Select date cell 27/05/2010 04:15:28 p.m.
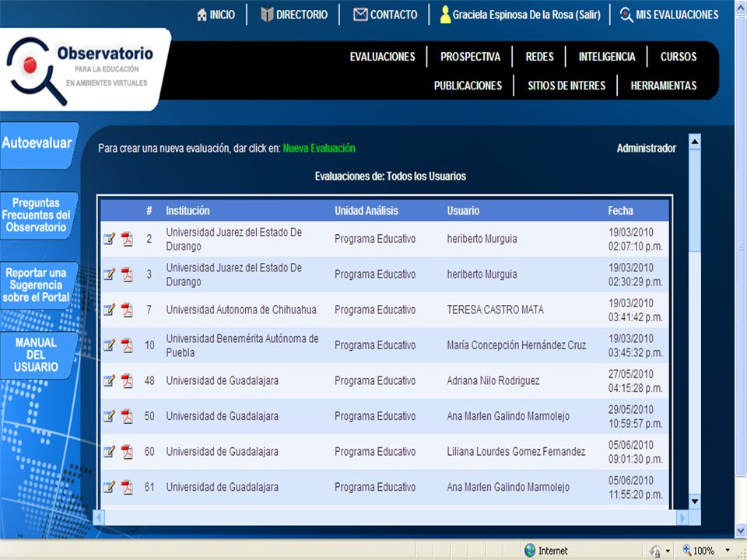Viewport: 747px width, 560px height. tap(635, 381)
